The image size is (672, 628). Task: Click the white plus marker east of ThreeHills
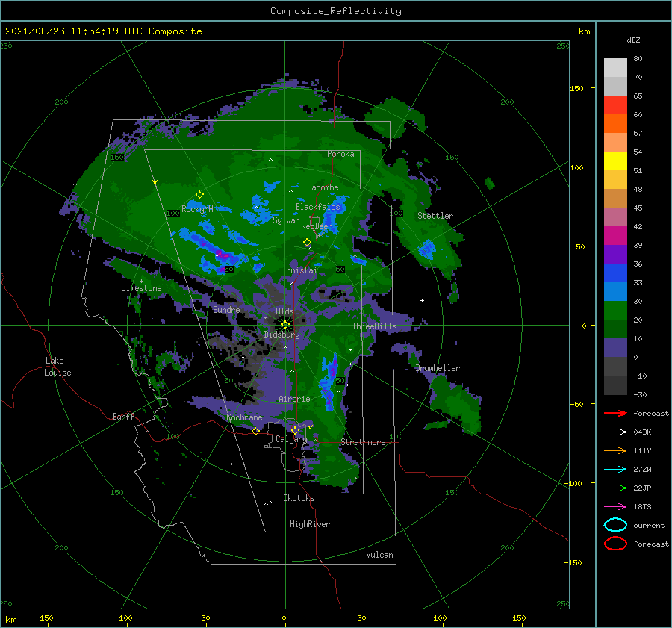pyautogui.click(x=422, y=300)
